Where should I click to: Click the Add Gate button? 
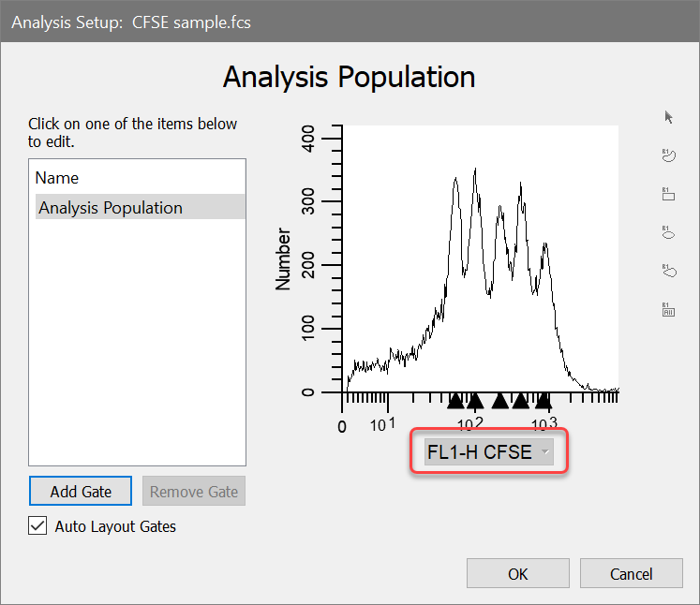pyautogui.click(x=81, y=491)
